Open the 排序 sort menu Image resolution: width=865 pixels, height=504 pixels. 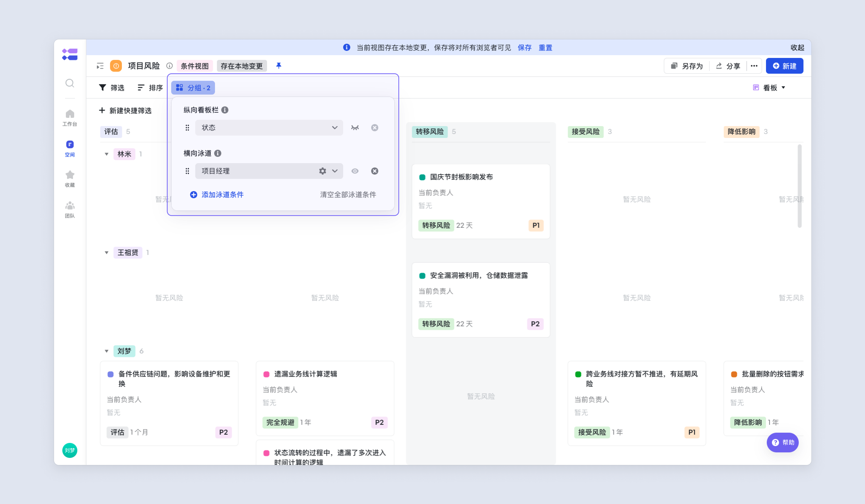(x=150, y=88)
